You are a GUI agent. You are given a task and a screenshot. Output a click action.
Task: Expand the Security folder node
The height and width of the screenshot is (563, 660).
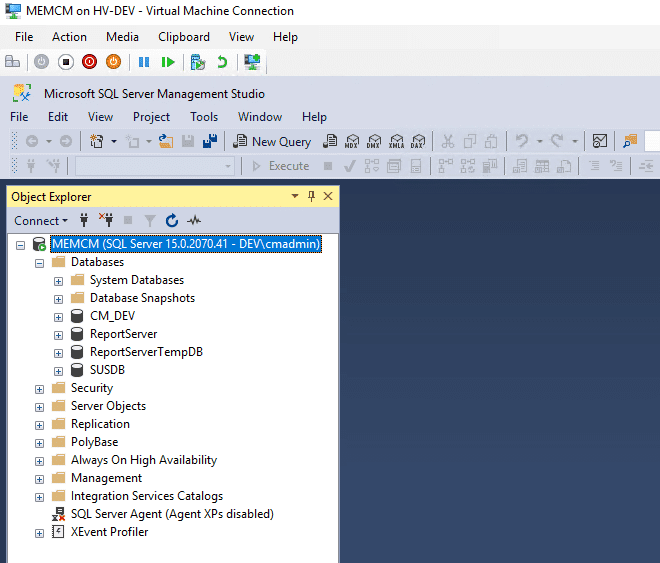tap(40, 388)
